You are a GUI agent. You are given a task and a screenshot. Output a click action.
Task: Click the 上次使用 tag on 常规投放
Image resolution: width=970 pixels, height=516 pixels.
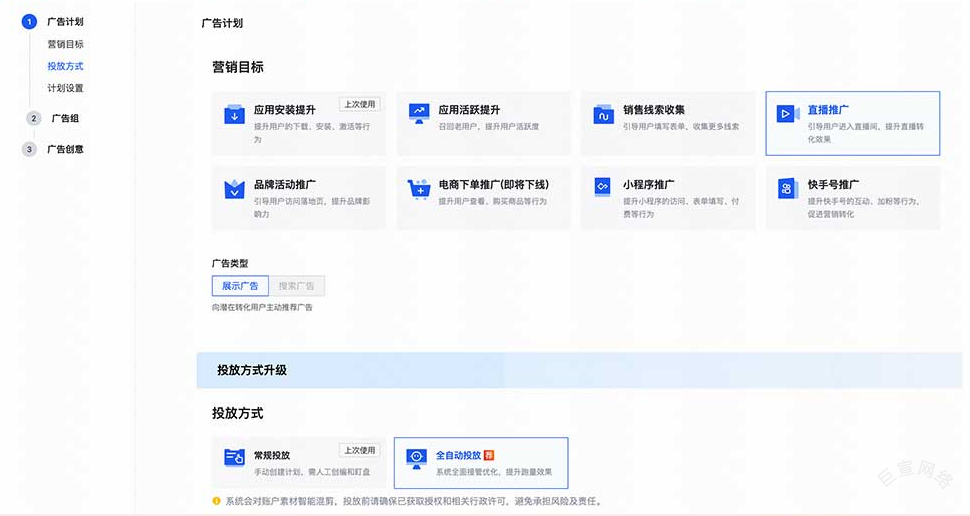tap(359, 450)
